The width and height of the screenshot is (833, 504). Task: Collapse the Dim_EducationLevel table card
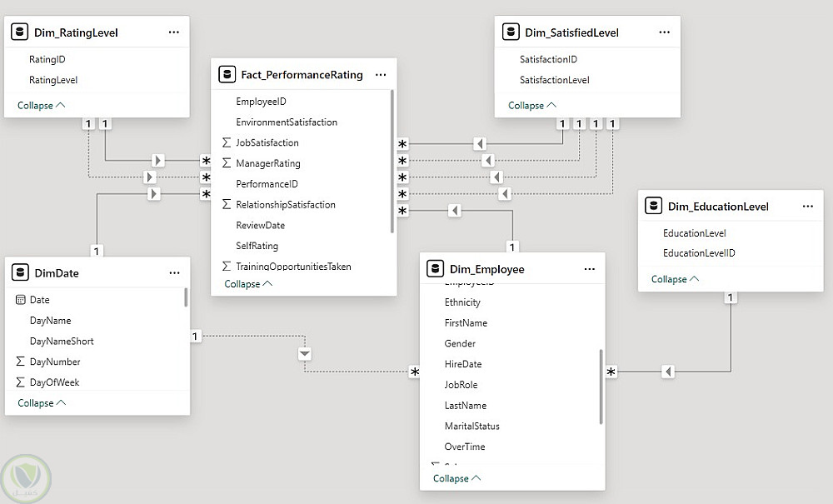[675, 279]
